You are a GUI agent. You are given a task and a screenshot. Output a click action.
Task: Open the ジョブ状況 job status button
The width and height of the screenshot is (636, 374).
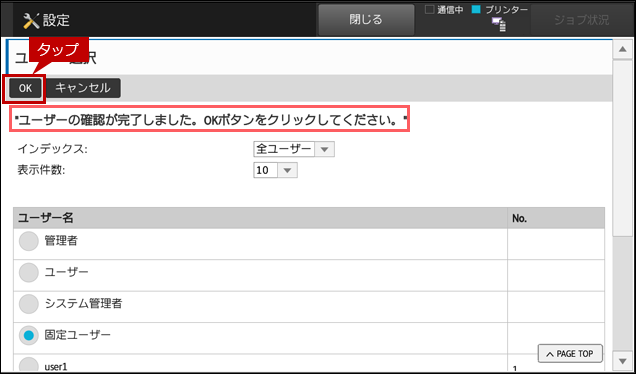581,20
